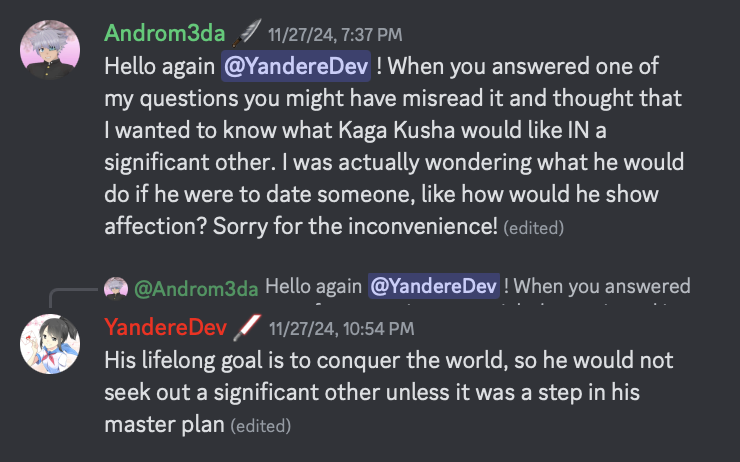Image resolution: width=740 pixels, height=462 pixels.
Task: Click the "Sorry for the inconvenience!" text
Action: point(355,226)
